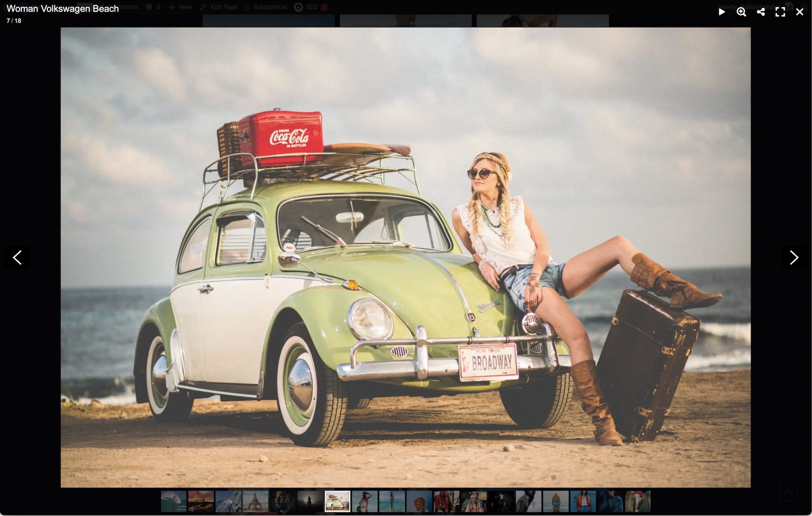Open the curly blonde woman thumbnail
This screenshot has height=516, width=812.
tap(419, 501)
